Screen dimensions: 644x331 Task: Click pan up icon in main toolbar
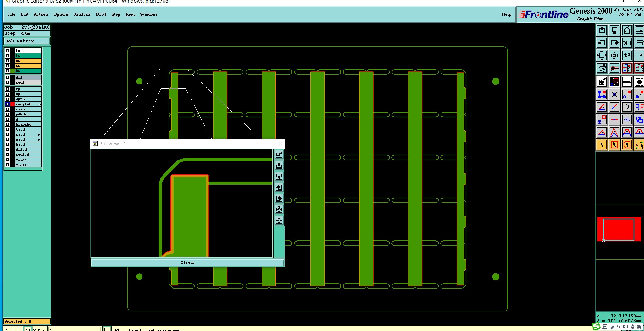coord(602,30)
